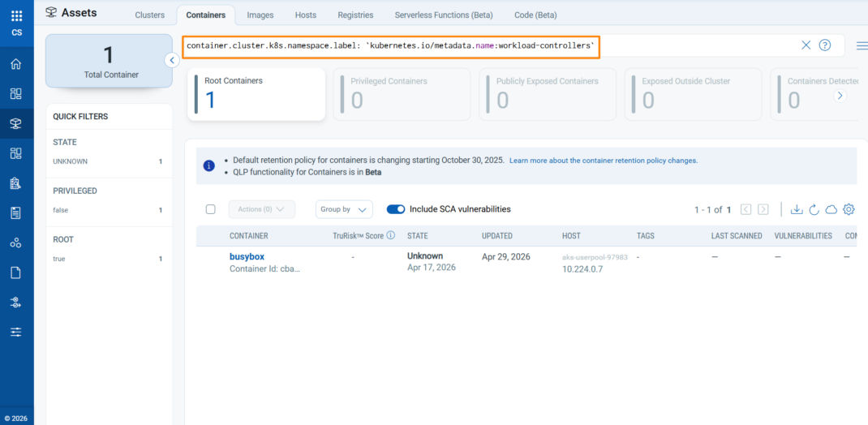Open the Code (Beta) tab
The height and width of the screenshot is (425, 868).
[x=535, y=15]
